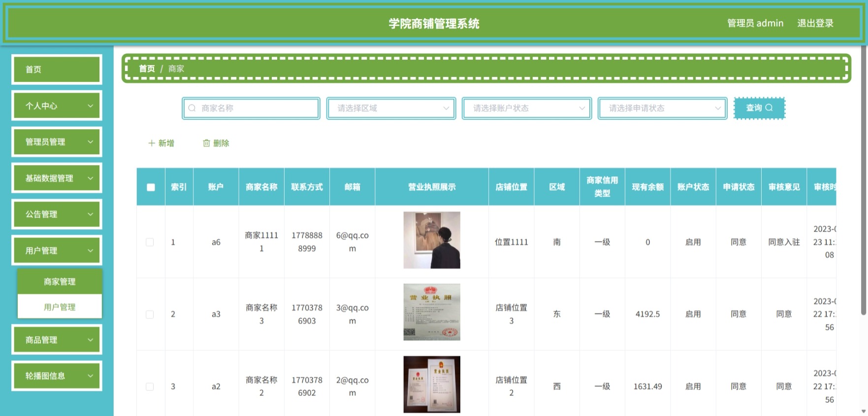
Task: Click the 学院商铺管理系统 title
Action: click(x=434, y=24)
